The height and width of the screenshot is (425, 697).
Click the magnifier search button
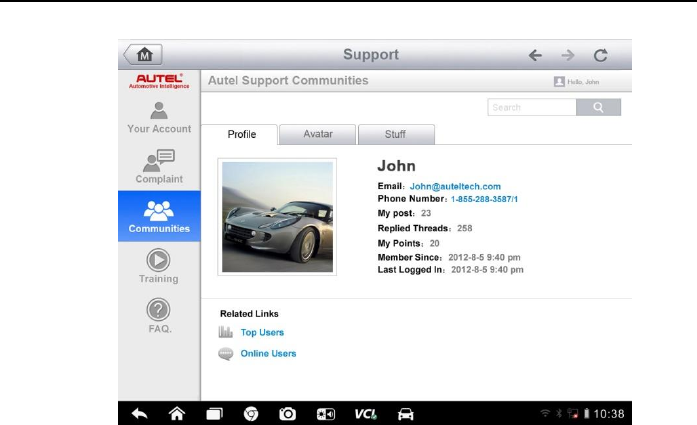tap(598, 107)
